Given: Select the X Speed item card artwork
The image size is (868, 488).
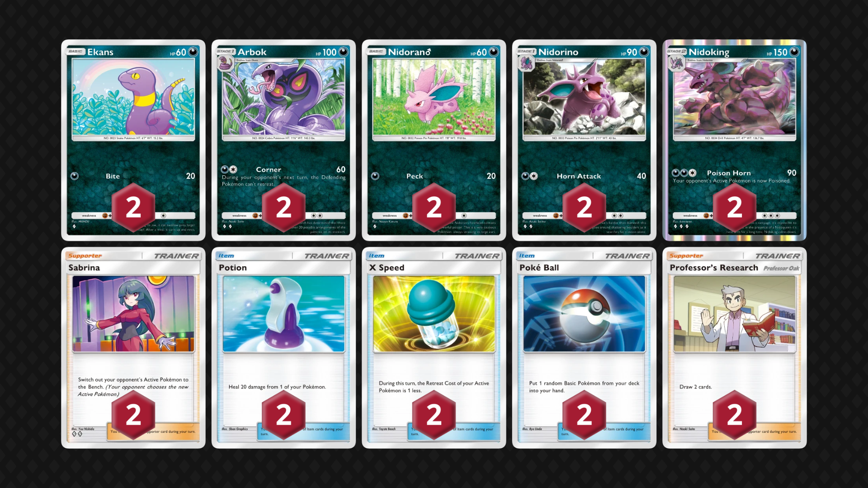Looking at the screenshot, I should pyautogui.click(x=434, y=314).
